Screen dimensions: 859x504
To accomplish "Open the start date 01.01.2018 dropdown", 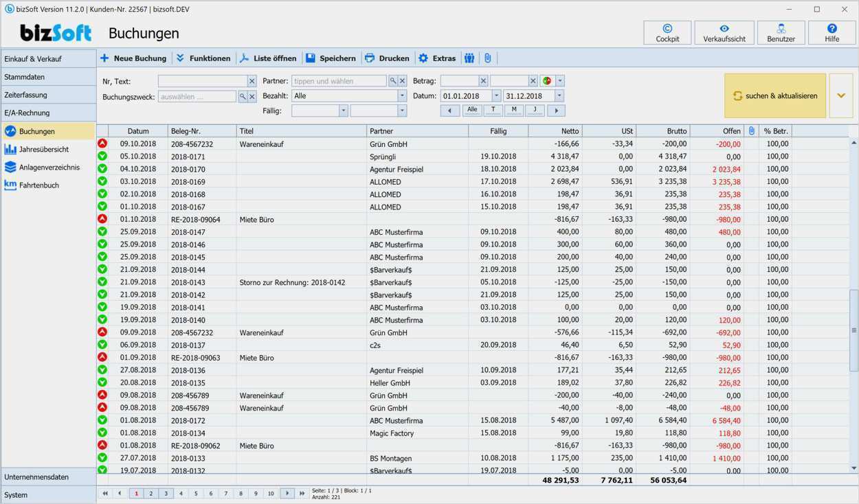I will click(x=496, y=96).
